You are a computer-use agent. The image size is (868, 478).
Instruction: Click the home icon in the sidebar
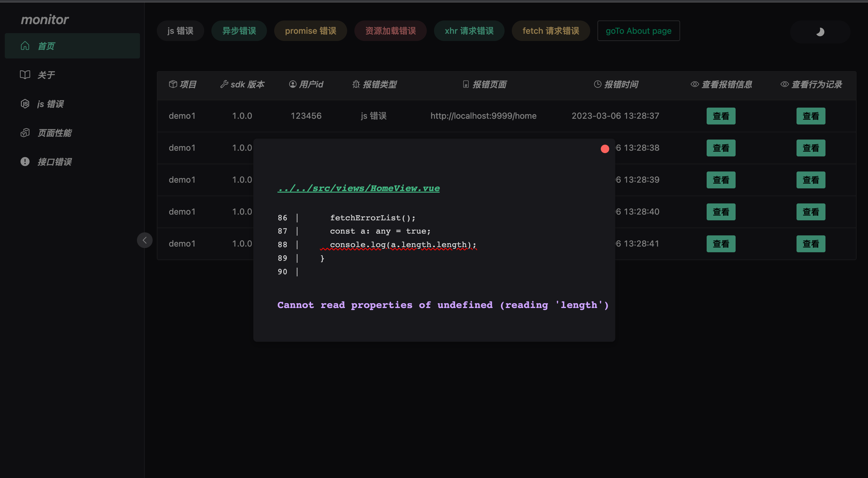pos(25,46)
